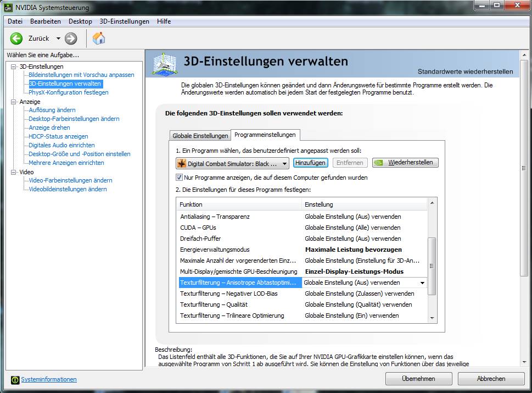532x393 pixels.
Task: Click the Digital Combat Simulator program icon
Action: tap(182, 163)
